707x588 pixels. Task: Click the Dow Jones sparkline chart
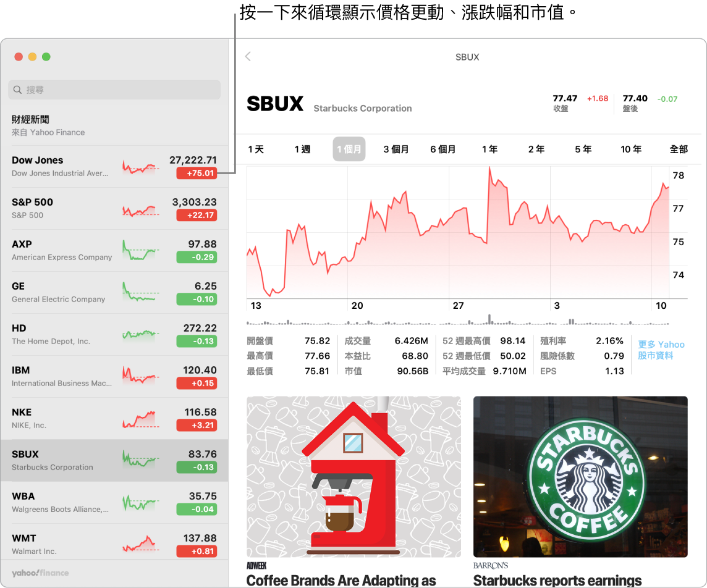tap(141, 167)
